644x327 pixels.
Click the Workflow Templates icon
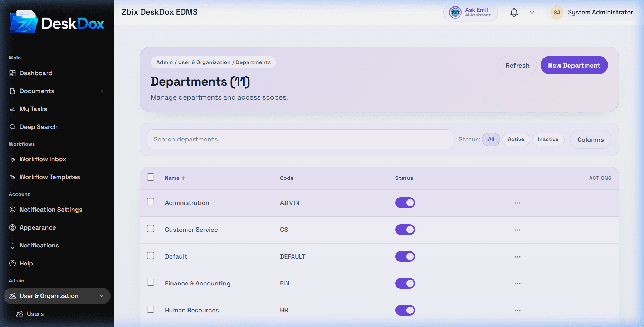pyautogui.click(x=13, y=177)
